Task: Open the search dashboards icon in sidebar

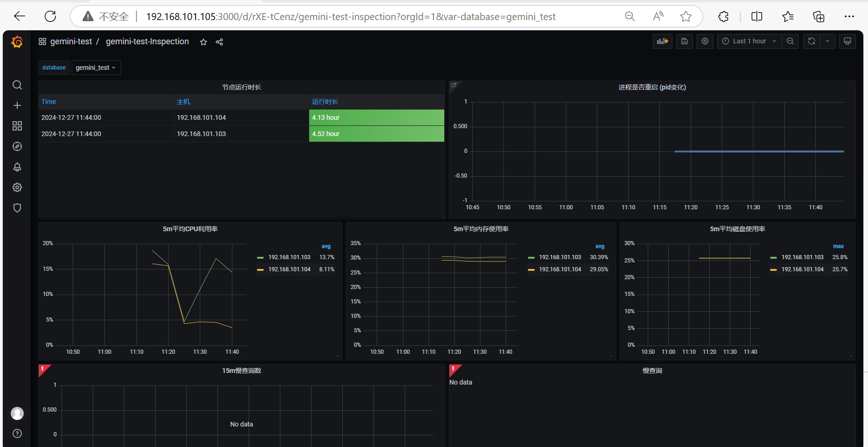Action: [x=17, y=85]
